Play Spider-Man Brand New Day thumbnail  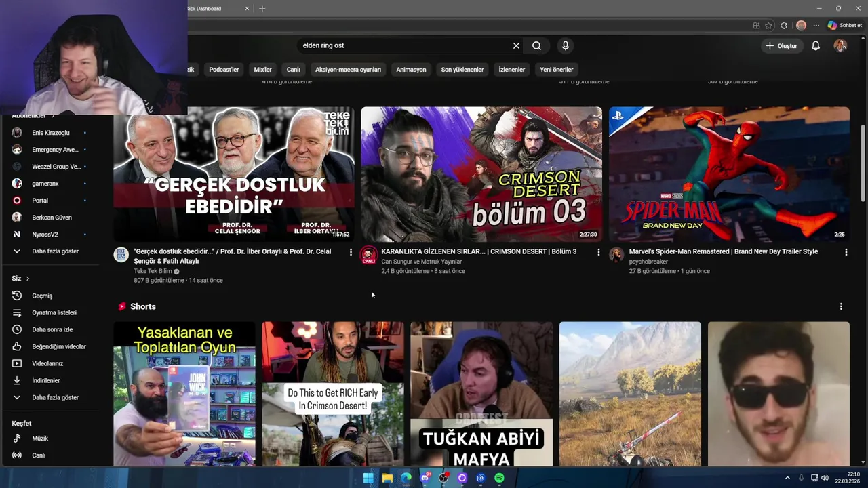pyautogui.click(x=729, y=174)
